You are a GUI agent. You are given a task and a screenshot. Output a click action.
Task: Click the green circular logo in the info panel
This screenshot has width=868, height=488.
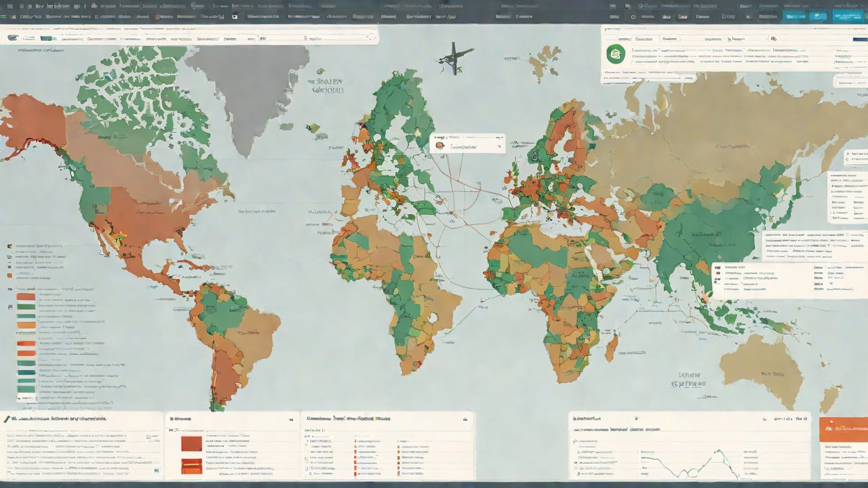pos(615,55)
